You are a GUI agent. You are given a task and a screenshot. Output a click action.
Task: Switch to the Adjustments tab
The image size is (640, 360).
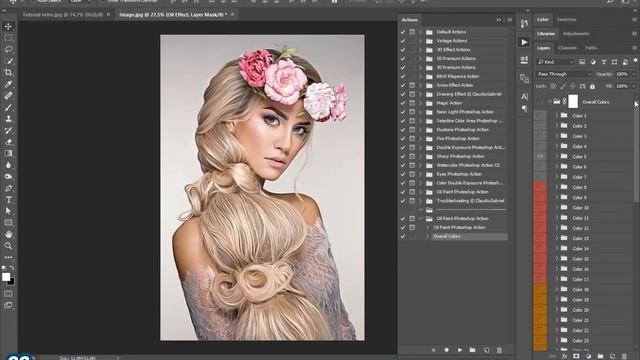(576, 34)
